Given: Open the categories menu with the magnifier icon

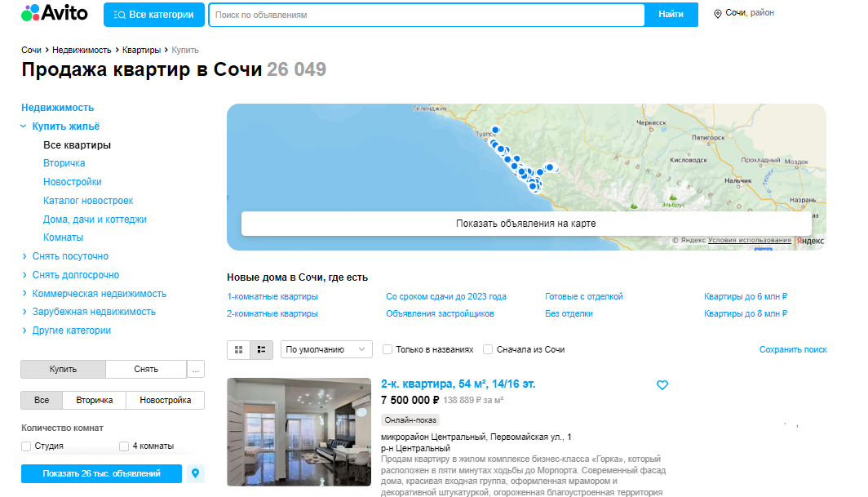Looking at the screenshot, I should pyautogui.click(x=120, y=15).
